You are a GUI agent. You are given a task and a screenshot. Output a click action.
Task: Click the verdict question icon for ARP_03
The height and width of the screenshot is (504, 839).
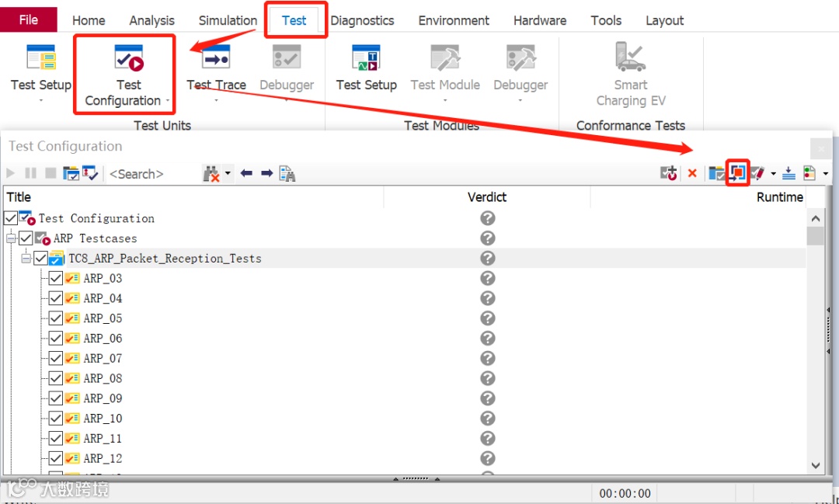coord(487,278)
